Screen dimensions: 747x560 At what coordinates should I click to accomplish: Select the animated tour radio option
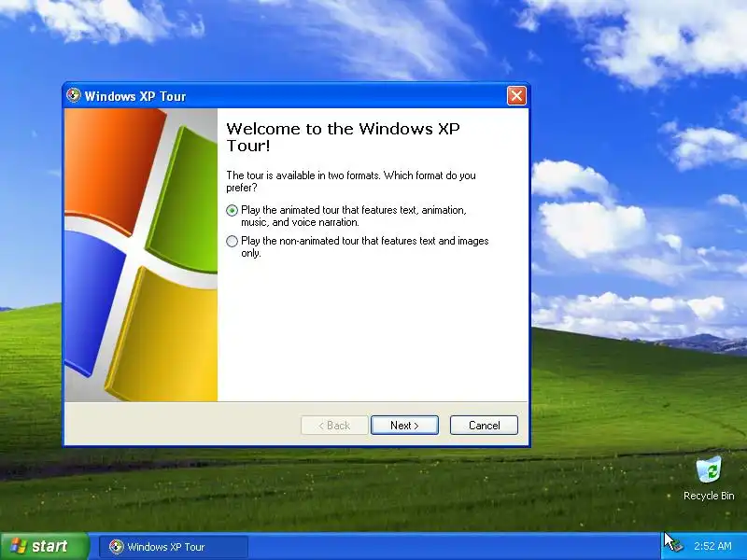point(232,210)
